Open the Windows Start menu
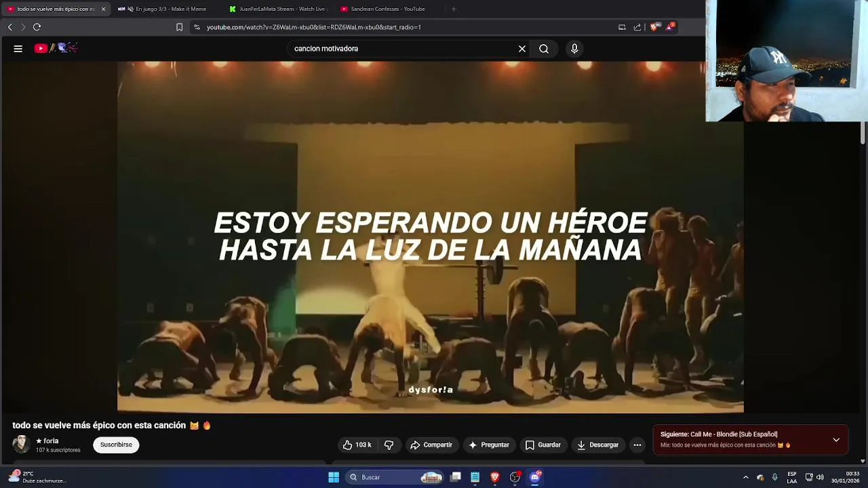This screenshot has width=868, height=488. (334, 477)
